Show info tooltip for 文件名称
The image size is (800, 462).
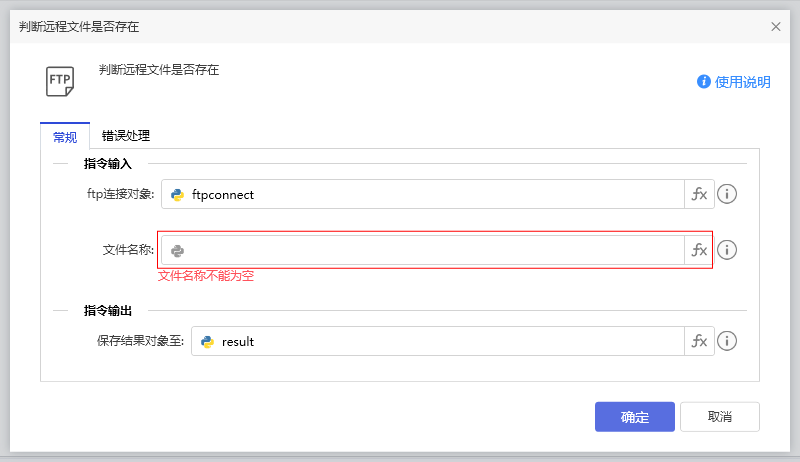point(728,250)
